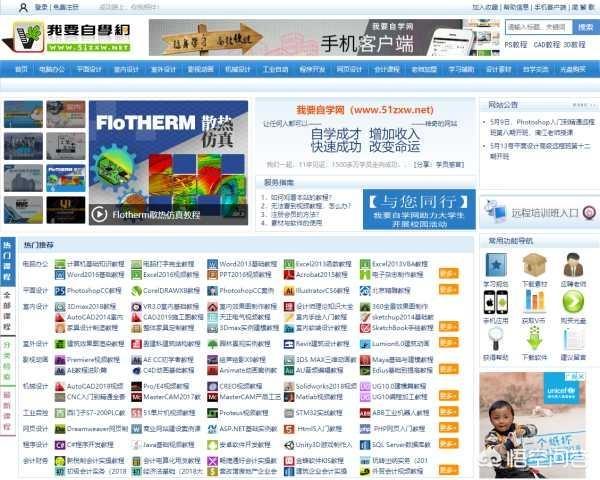Click the Proteus视频教程 link
The image size is (600, 480).
(245, 413)
